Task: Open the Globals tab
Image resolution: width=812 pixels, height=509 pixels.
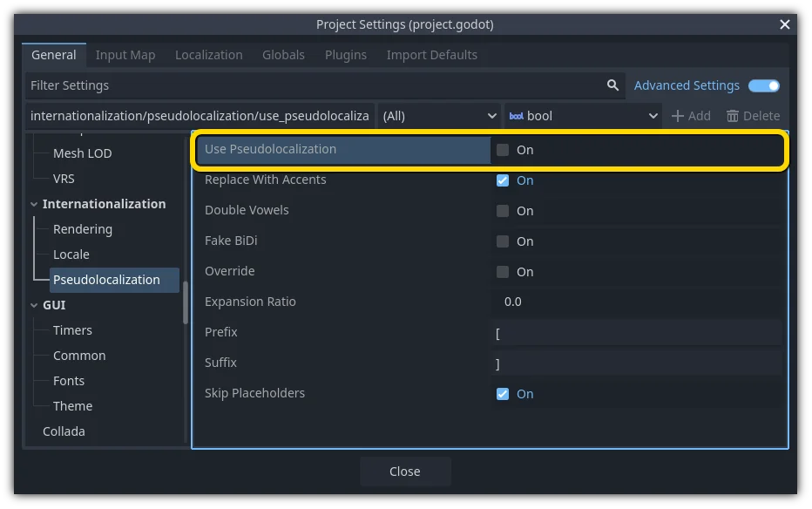Action: [x=283, y=54]
